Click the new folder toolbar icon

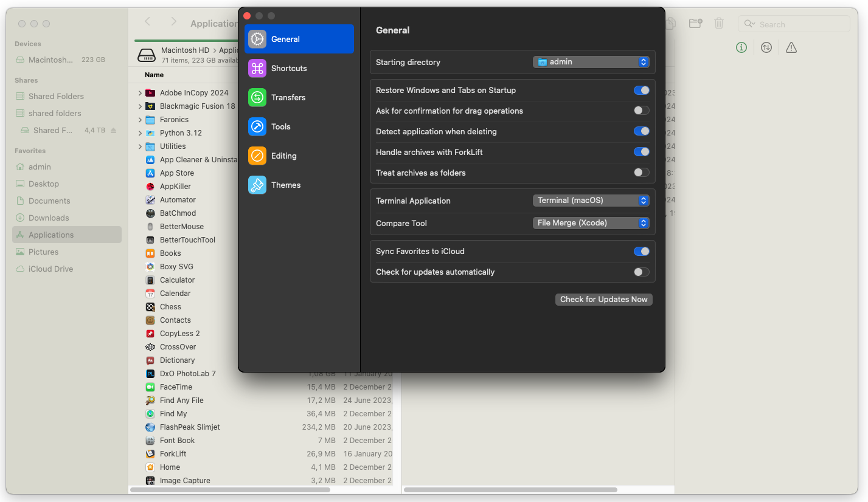[x=695, y=24]
